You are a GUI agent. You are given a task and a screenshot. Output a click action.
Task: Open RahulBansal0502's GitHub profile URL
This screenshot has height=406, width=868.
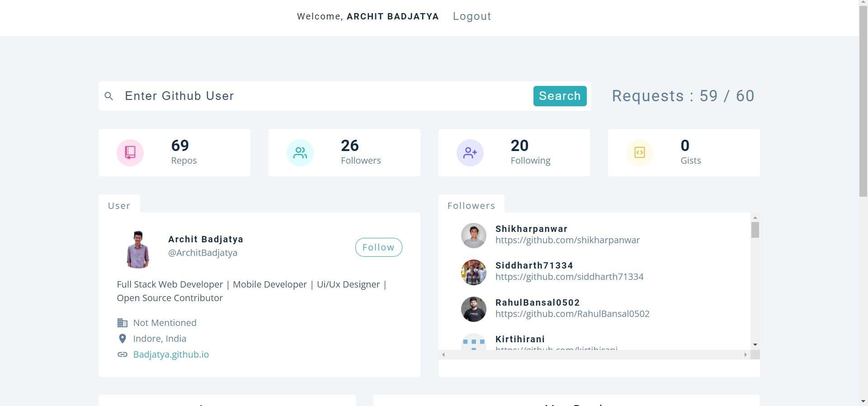coord(572,314)
